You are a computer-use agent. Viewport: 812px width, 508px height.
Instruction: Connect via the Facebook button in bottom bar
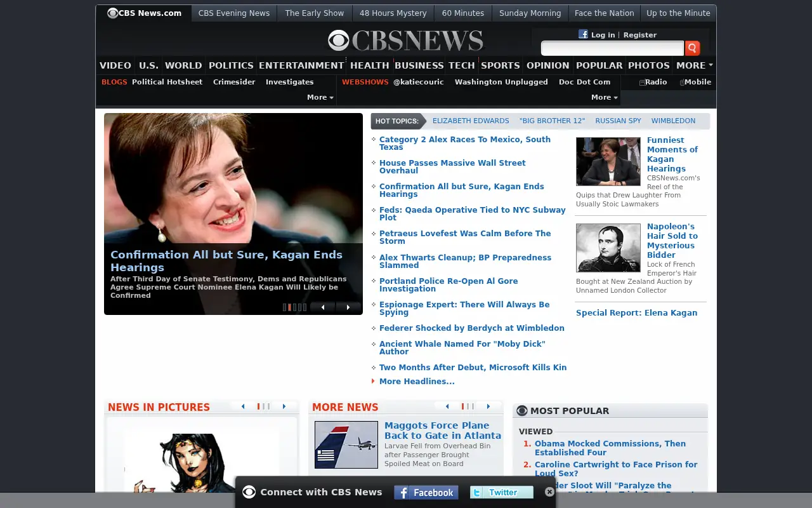(x=426, y=492)
